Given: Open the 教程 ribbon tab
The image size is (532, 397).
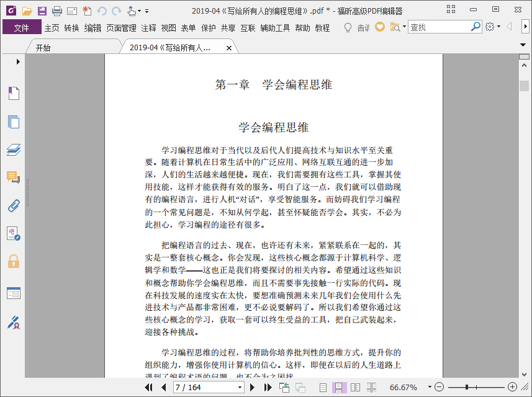Looking at the screenshot, I should 322,28.
